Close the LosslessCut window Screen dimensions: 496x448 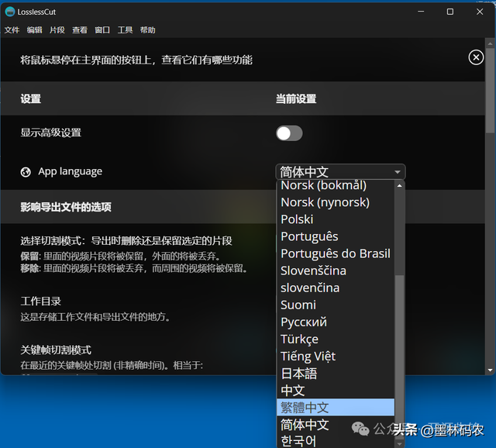coord(480,12)
